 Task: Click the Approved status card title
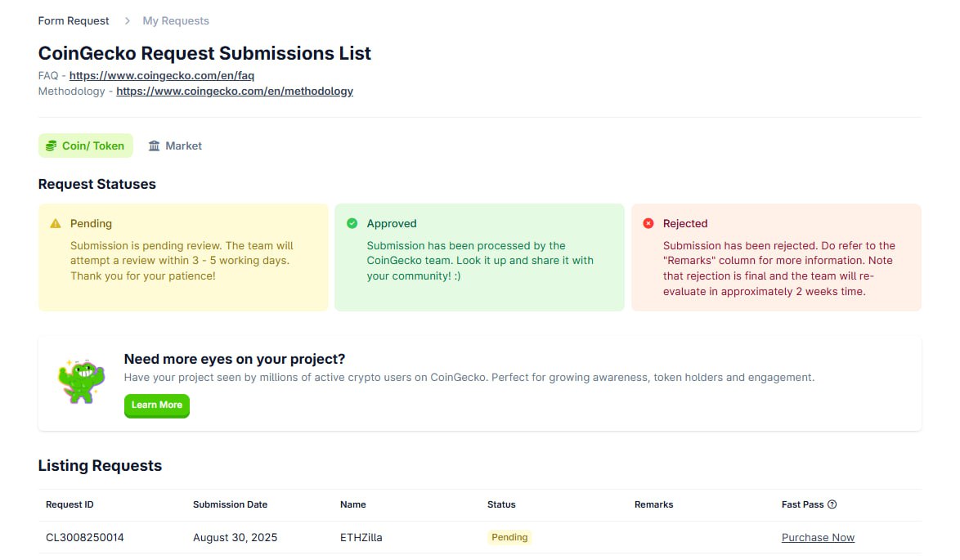392,223
